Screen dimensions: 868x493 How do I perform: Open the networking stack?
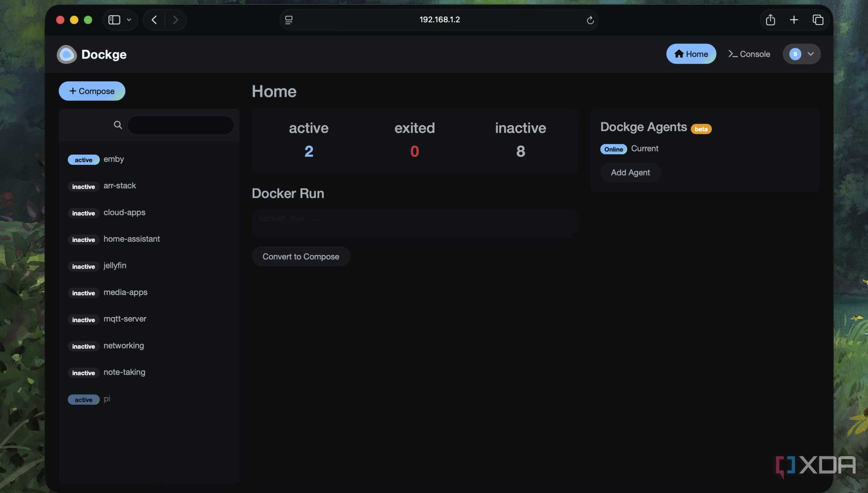[x=149, y=346]
